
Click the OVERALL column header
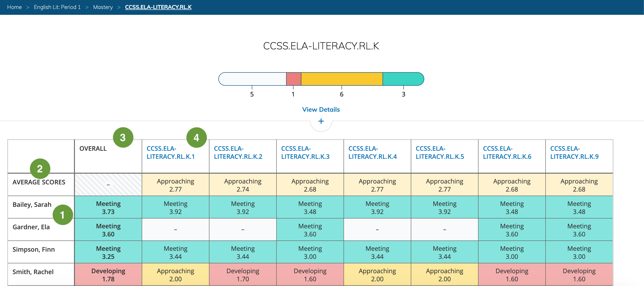tap(93, 148)
